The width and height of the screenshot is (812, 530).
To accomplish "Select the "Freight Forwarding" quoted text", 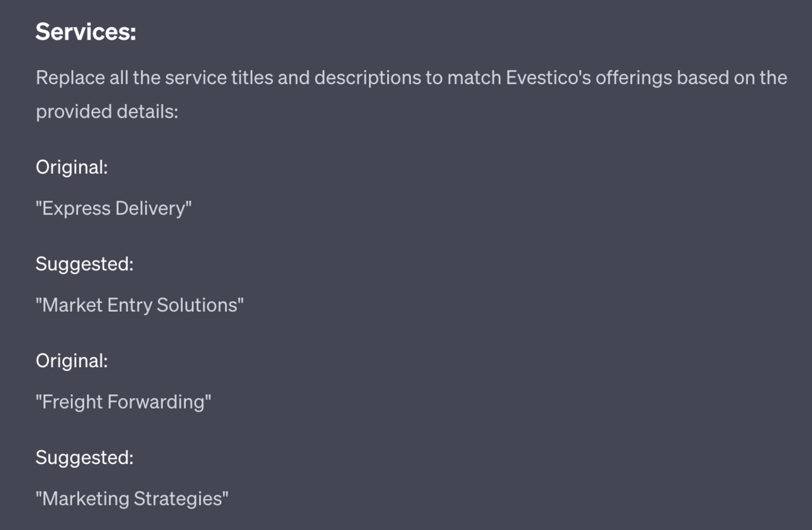I will pyautogui.click(x=123, y=402).
